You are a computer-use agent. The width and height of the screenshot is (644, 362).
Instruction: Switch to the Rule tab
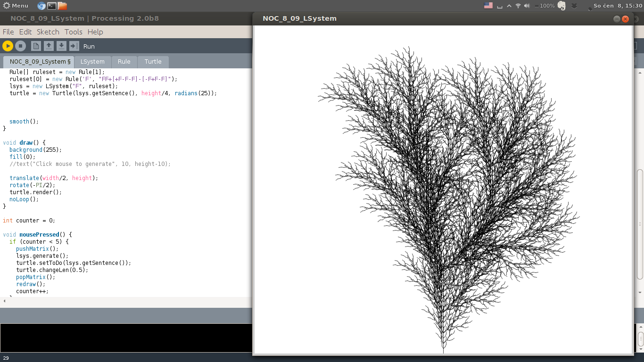click(124, 62)
